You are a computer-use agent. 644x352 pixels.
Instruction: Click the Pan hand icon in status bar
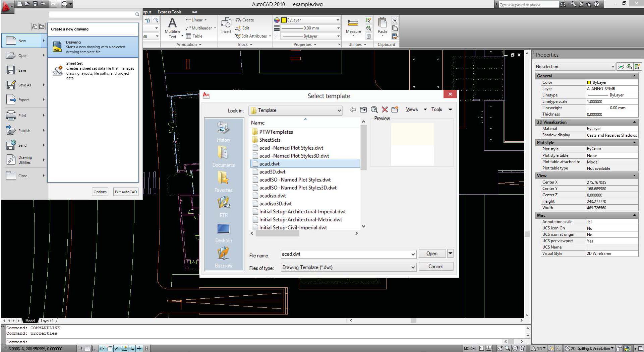pos(500,348)
